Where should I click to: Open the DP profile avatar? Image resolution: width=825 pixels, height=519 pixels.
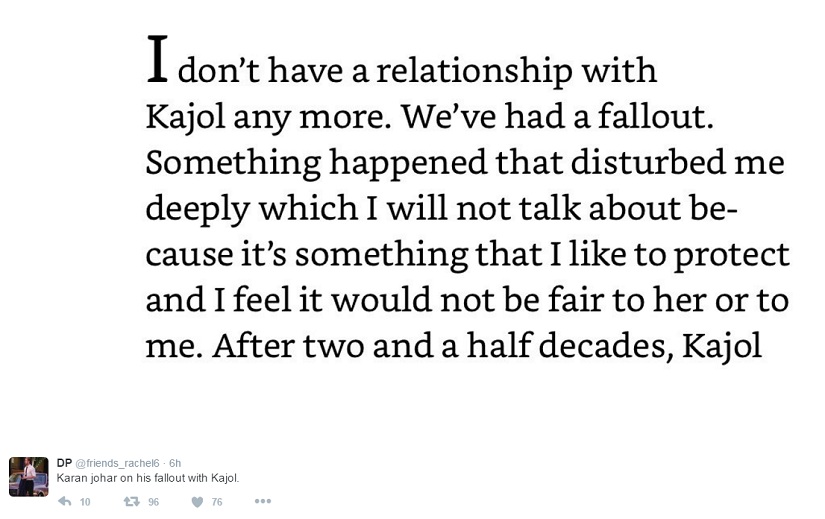(x=29, y=476)
